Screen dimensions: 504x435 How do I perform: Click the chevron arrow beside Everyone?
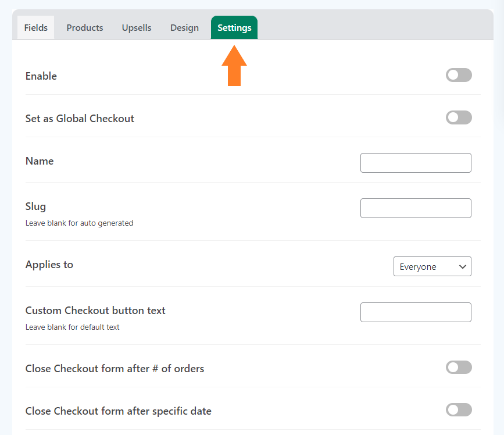point(463,267)
